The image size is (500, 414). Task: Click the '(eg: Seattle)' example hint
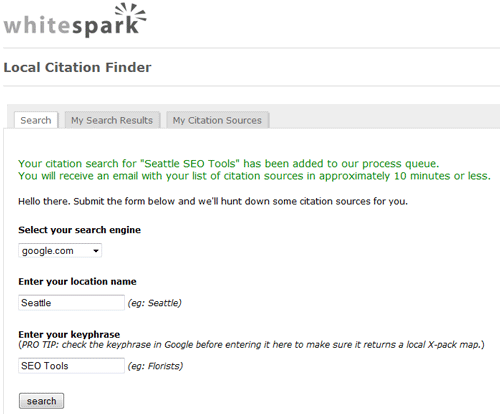(155, 303)
